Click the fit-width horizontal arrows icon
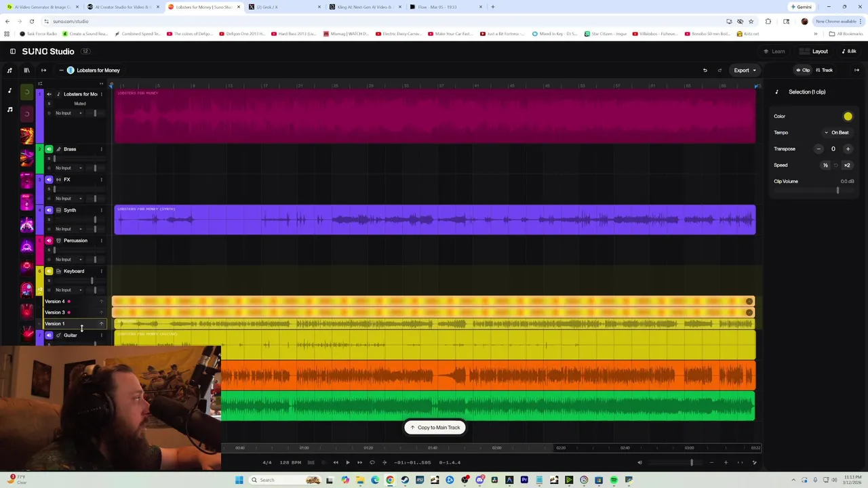 point(740,462)
